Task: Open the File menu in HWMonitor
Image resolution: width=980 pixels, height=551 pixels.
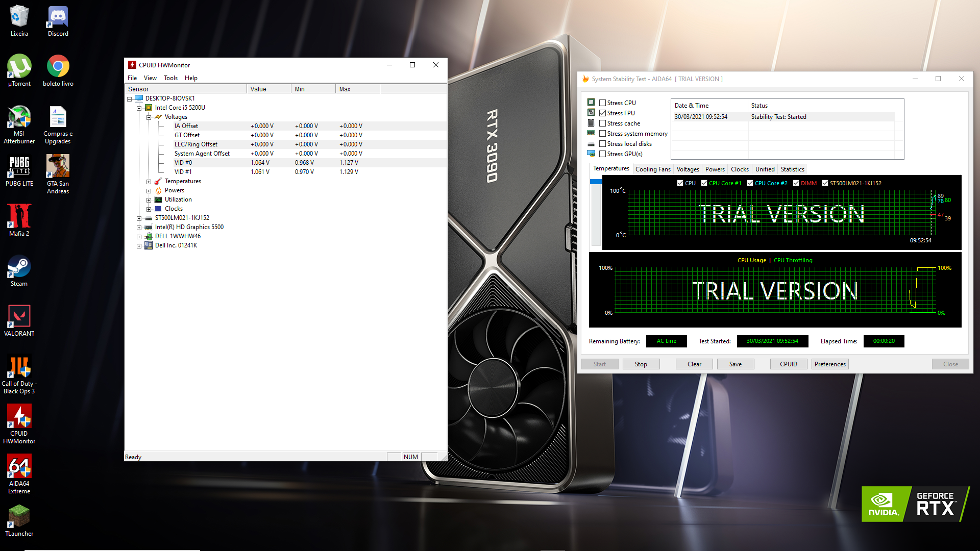Action: click(x=132, y=78)
